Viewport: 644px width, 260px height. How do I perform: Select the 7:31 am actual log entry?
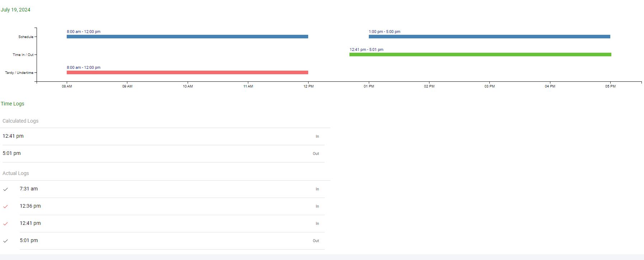(29, 189)
